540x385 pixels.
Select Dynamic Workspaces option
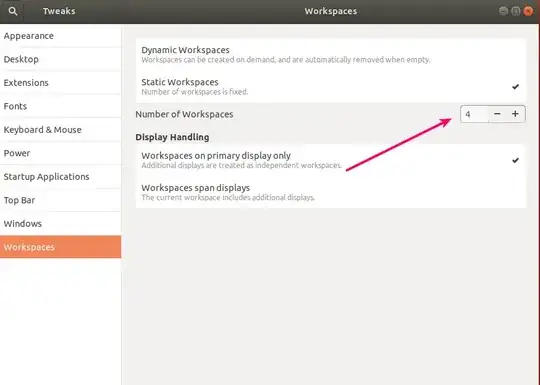click(x=331, y=54)
